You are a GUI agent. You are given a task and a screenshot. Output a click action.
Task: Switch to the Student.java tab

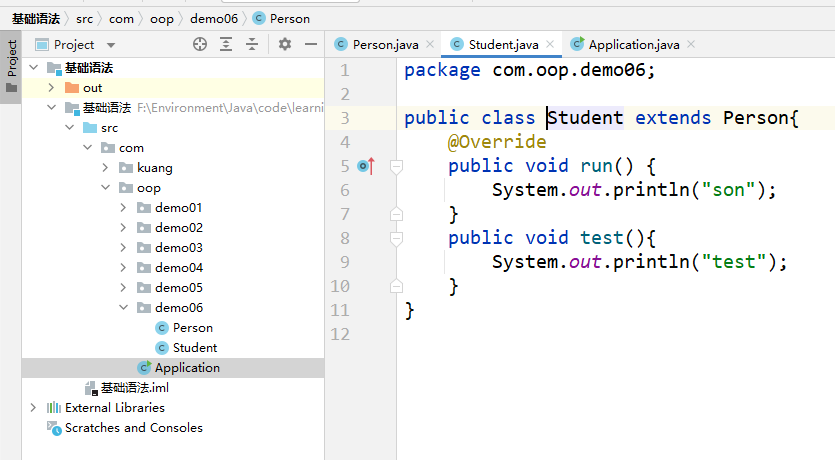503,45
